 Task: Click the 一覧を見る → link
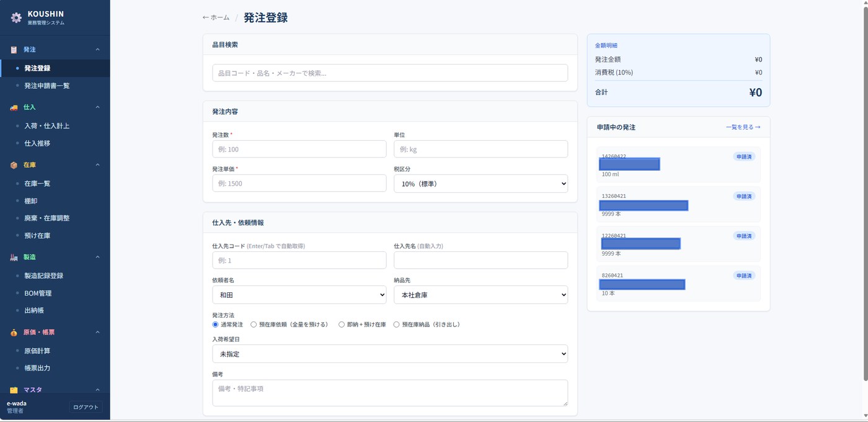(x=743, y=127)
